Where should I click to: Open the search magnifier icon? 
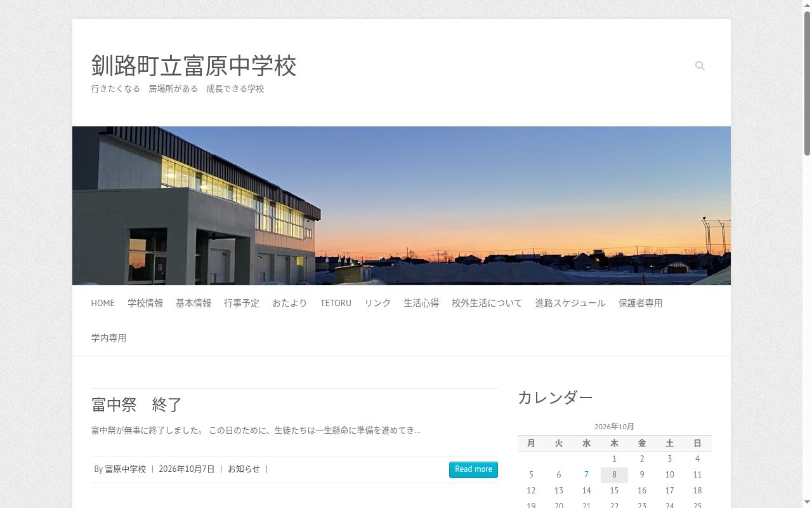(700, 66)
